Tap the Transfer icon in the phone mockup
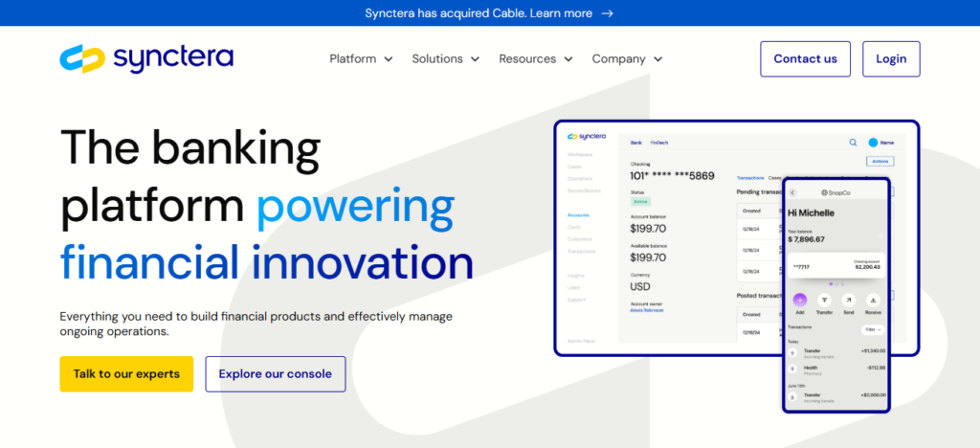This screenshot has width=980, height=448. click(x=824, y=300)
